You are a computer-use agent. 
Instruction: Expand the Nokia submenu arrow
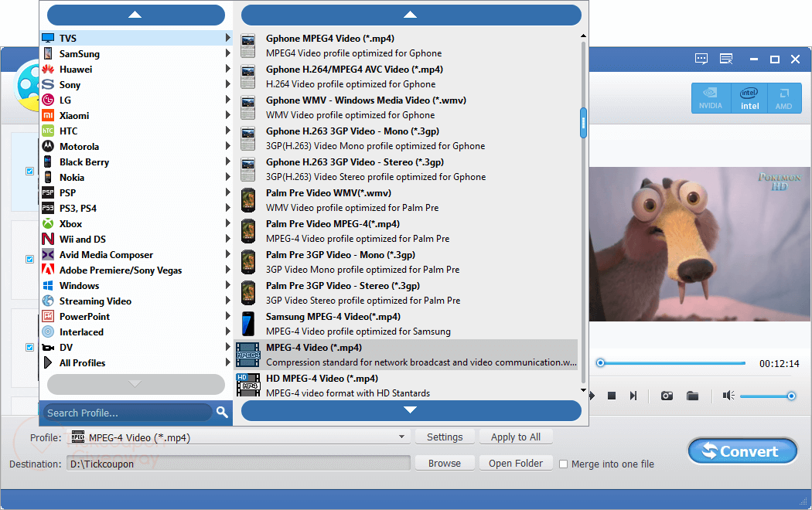coord(227,177)
